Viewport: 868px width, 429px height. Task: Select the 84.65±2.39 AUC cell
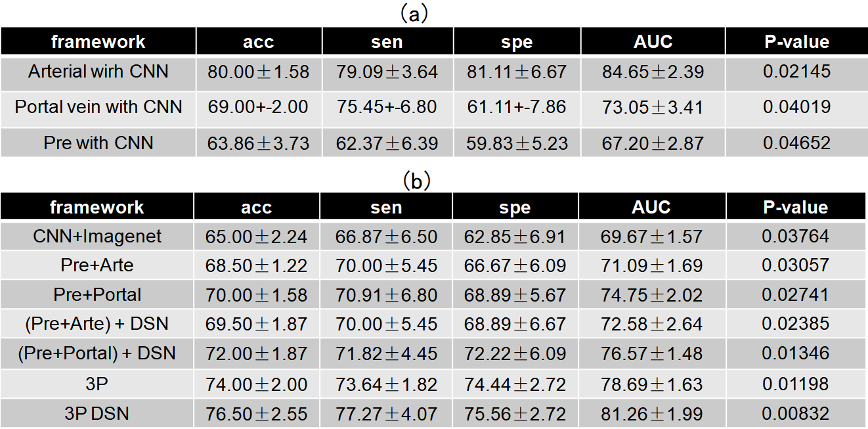[653, 72]
